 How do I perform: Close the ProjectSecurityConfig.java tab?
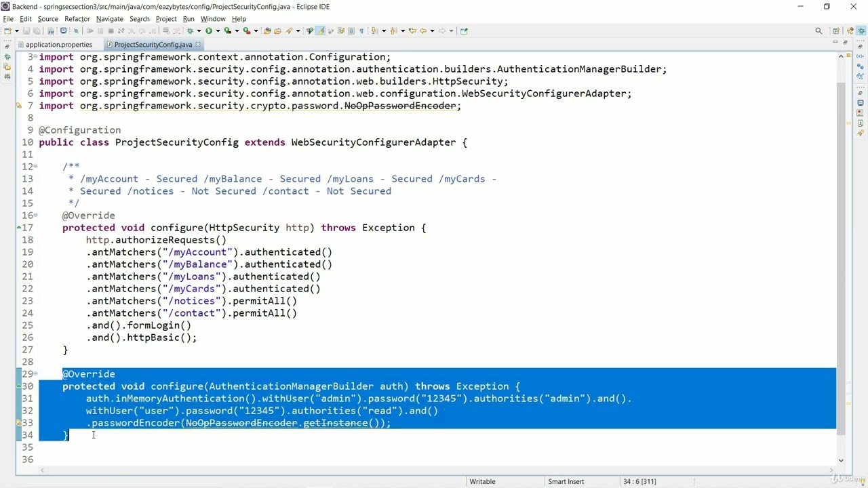pos(198,45)
